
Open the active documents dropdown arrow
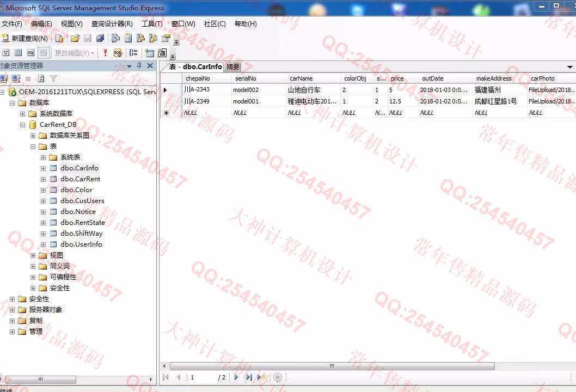click(x=570, y=67)
